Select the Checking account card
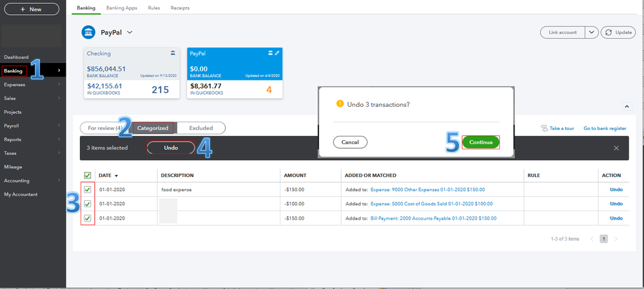644x289 pixels. tap(132, 73)
